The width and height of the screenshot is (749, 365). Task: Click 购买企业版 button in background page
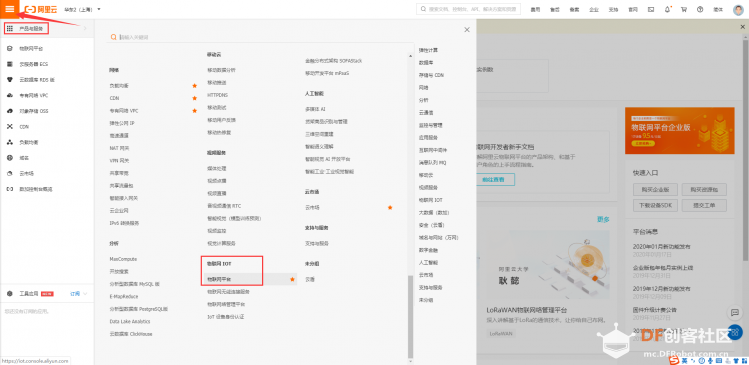[655, 190]
